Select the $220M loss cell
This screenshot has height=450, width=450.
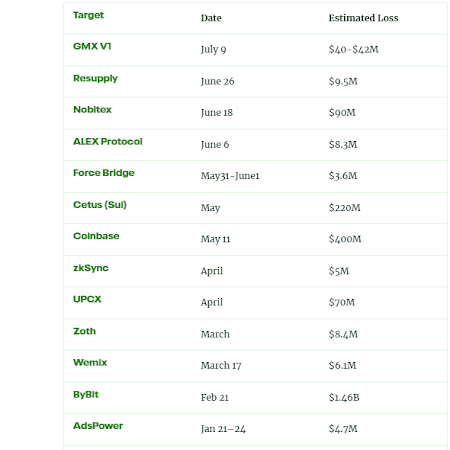tap(344, 207)
